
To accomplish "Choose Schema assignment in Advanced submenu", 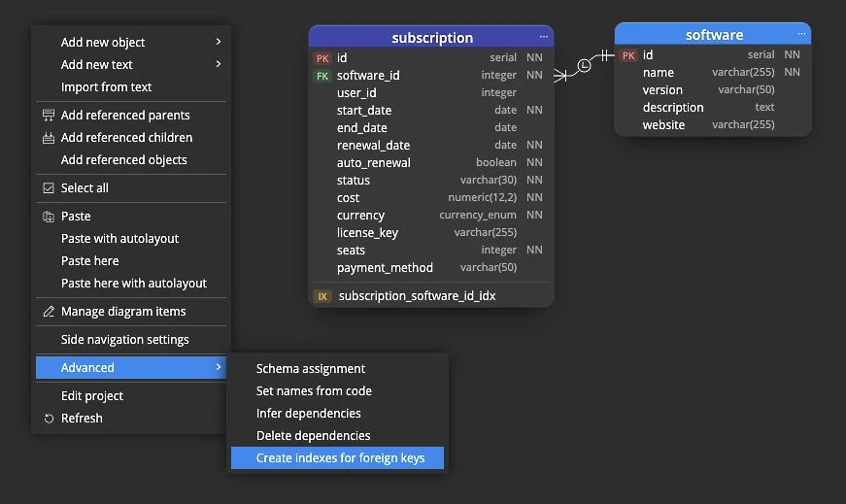I will point(338,369).
